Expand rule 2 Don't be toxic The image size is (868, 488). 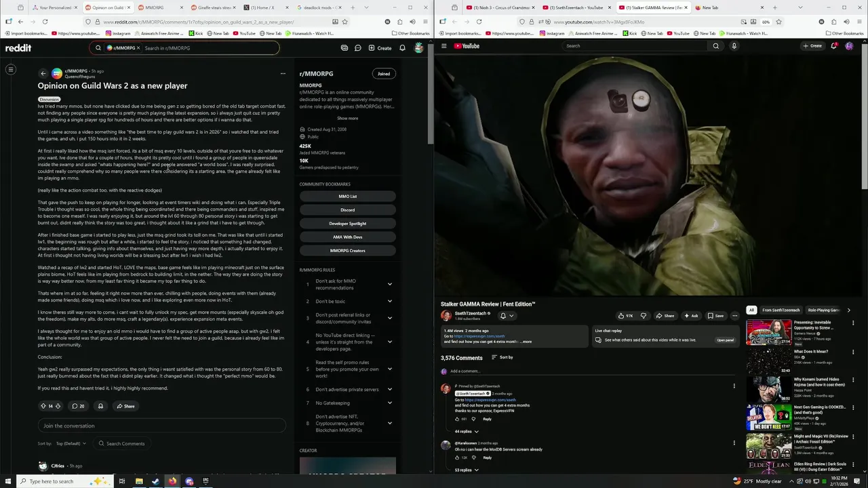pyautogui.click(x=390, y=301)
